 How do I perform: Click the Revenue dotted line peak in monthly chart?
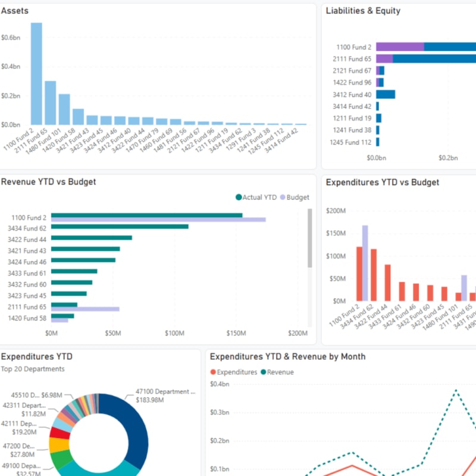tap(456, 390)
